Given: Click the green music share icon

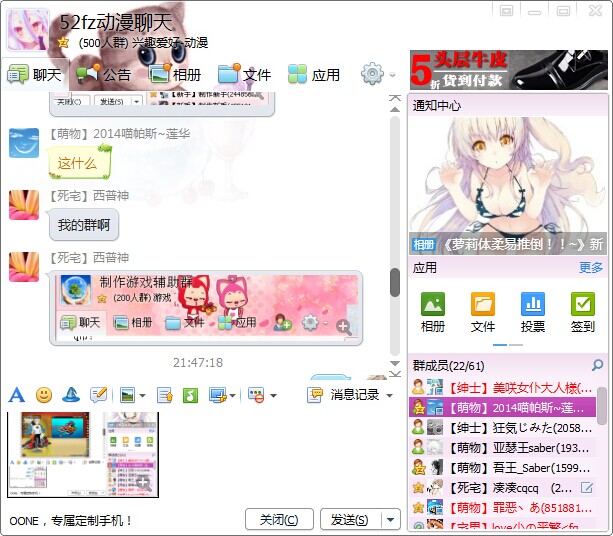Looking at the screenshot, I should tap(190, 395).
